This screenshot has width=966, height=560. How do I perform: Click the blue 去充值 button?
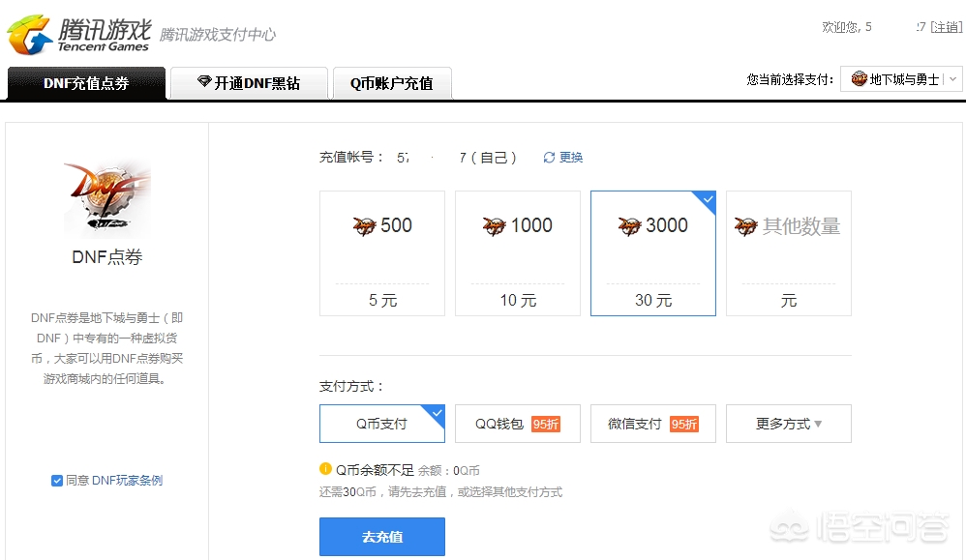pyautogui.click(x=382, y=537)
